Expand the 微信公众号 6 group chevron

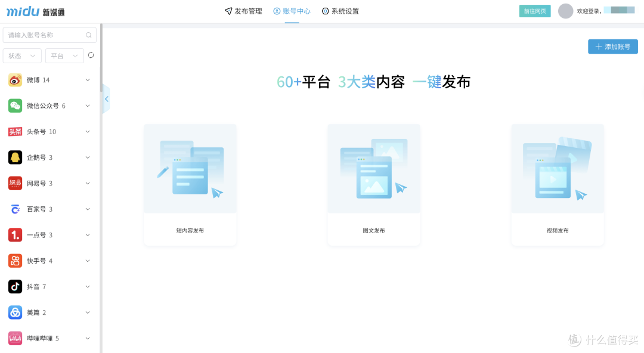tap(88, 106)
